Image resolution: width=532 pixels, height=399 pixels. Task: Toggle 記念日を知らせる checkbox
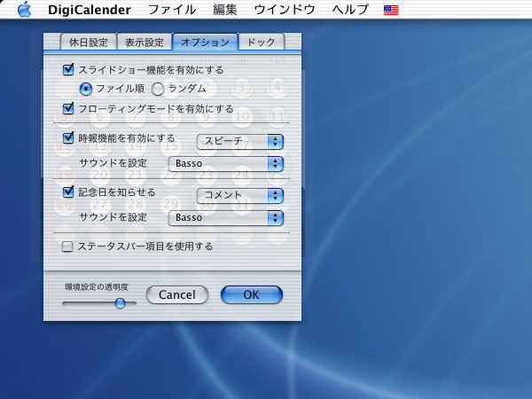coord(68,192)
